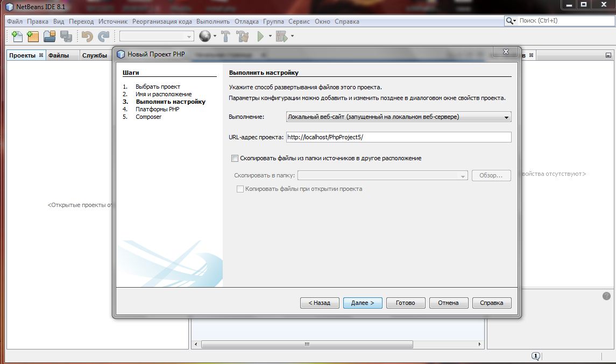The image size is (616, 364).
Task: Open the Правка menu
Action: [x=38, y=22]
